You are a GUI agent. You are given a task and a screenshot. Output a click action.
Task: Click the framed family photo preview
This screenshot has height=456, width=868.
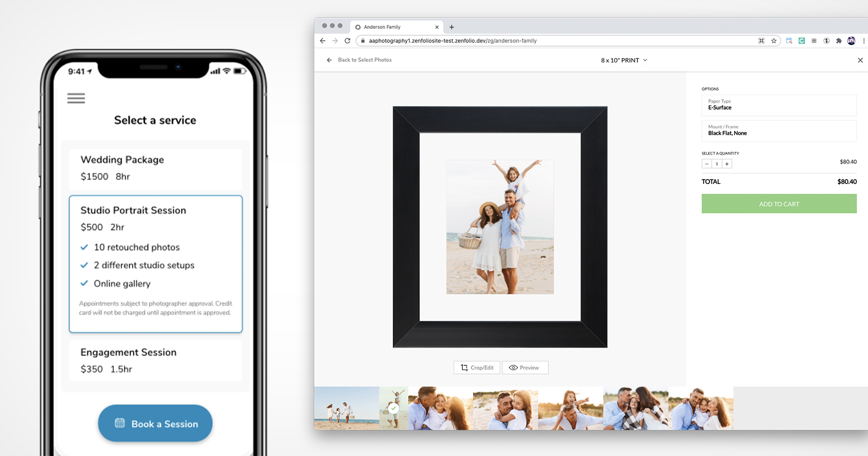[x=500, y=227]
